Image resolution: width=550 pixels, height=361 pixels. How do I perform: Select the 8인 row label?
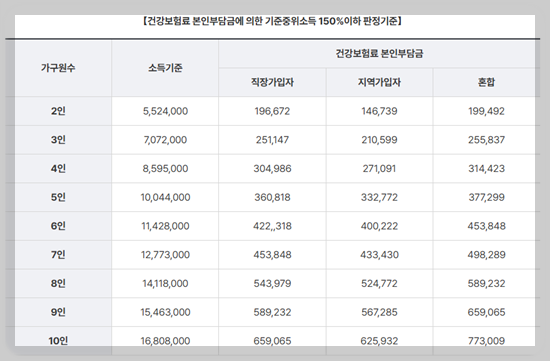pos(58,284)
